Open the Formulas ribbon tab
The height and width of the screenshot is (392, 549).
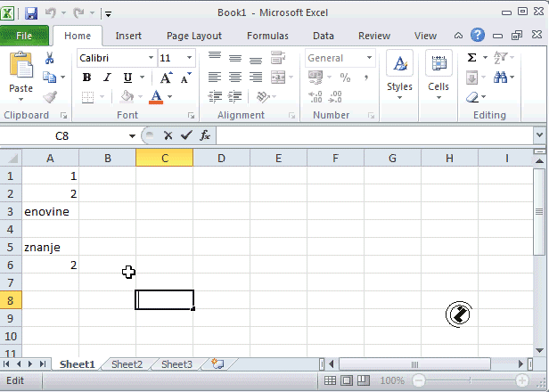click(267, 36)
